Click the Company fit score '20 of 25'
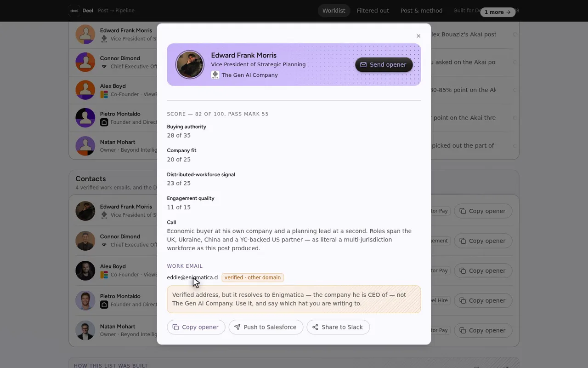This screenshot has height=368, width=588. point(179,159)
